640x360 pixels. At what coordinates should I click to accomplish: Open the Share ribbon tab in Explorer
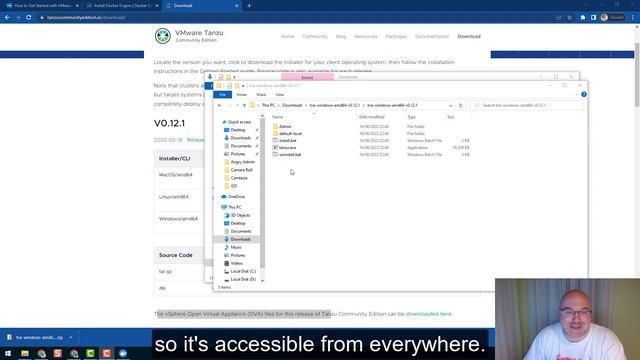click(261, 95)
